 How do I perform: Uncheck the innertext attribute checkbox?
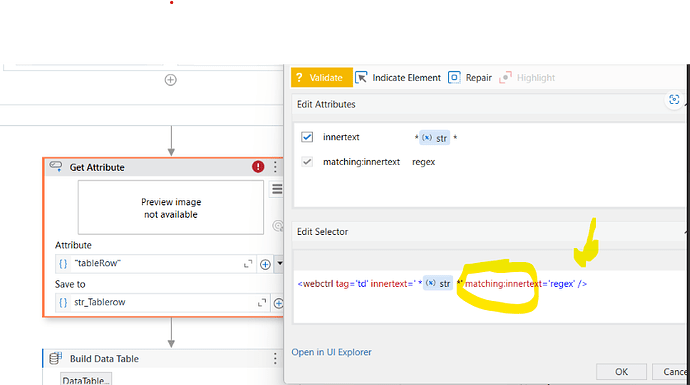(307, 137)
